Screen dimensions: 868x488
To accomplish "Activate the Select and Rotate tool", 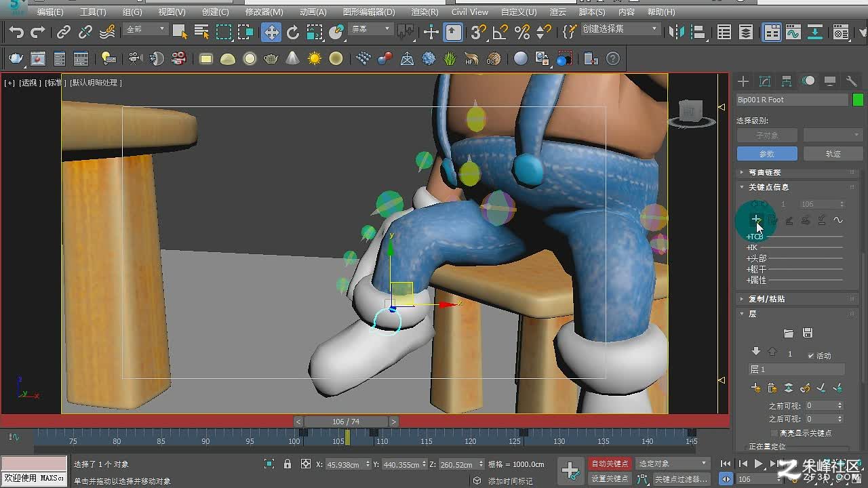I will (293, 32).
